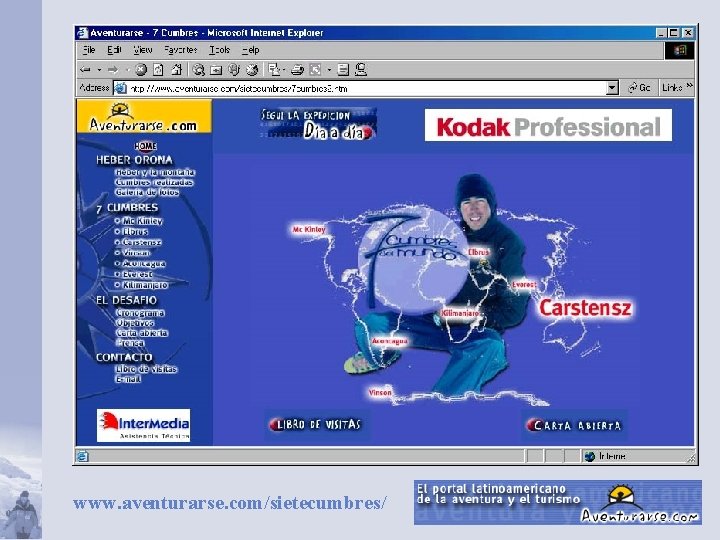
Task: Click the Back arrow button
Action: coord(85,70)
